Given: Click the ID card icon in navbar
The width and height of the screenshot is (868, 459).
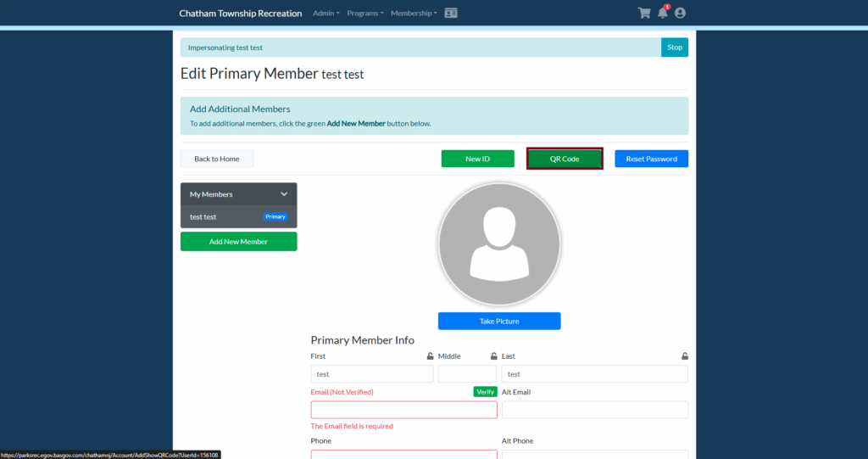Looking at the screenshot, I should [x=451, y=14].
